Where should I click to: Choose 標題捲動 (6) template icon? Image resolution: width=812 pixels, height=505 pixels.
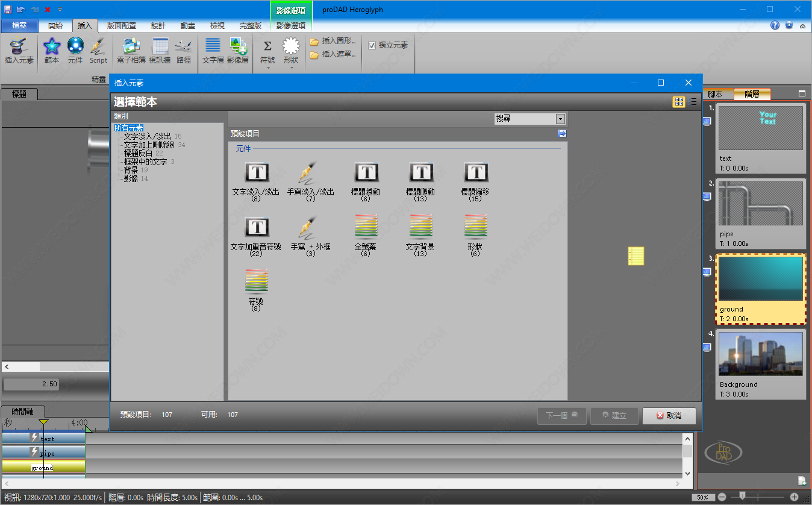[x=366, y=172]
